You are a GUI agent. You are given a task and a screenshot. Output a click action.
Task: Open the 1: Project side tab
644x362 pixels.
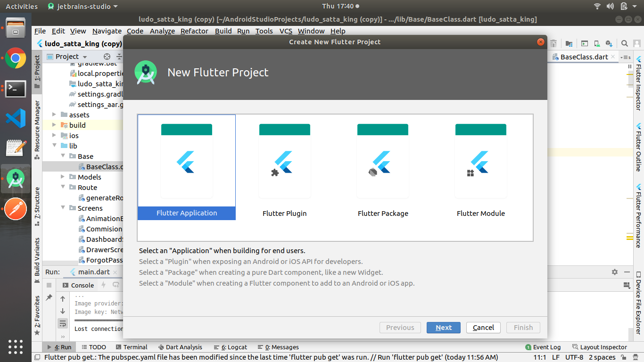coord(37,72)
